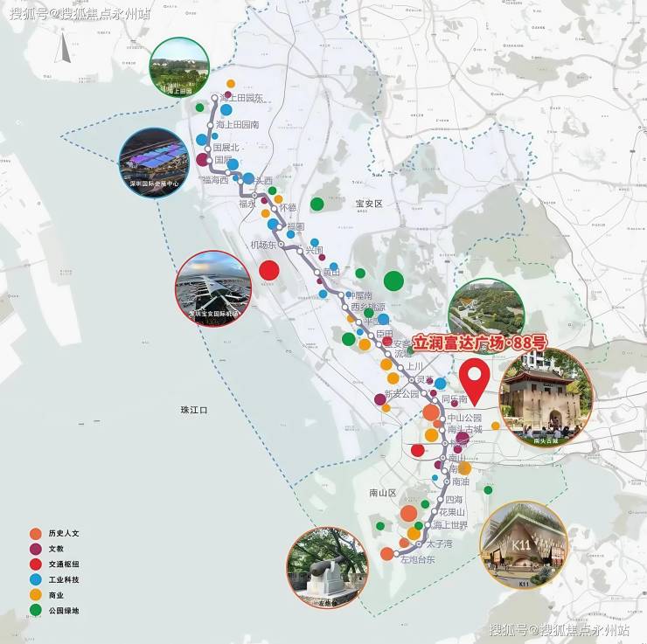647x644 pixels.
Task: Click the 海上田园东 station marker
Action: [214, 98]
